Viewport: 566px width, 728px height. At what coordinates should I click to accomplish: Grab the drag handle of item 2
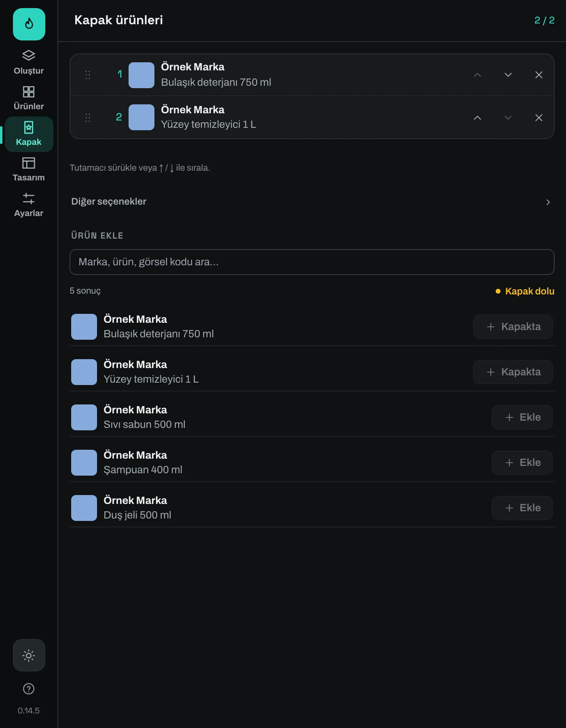[x=88, y=118]
